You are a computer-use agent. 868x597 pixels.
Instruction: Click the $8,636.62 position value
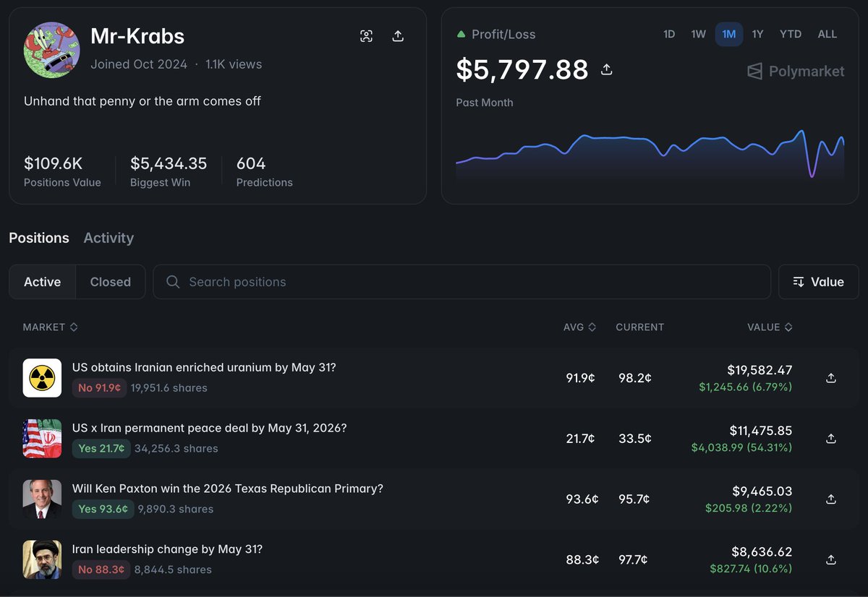762,552
